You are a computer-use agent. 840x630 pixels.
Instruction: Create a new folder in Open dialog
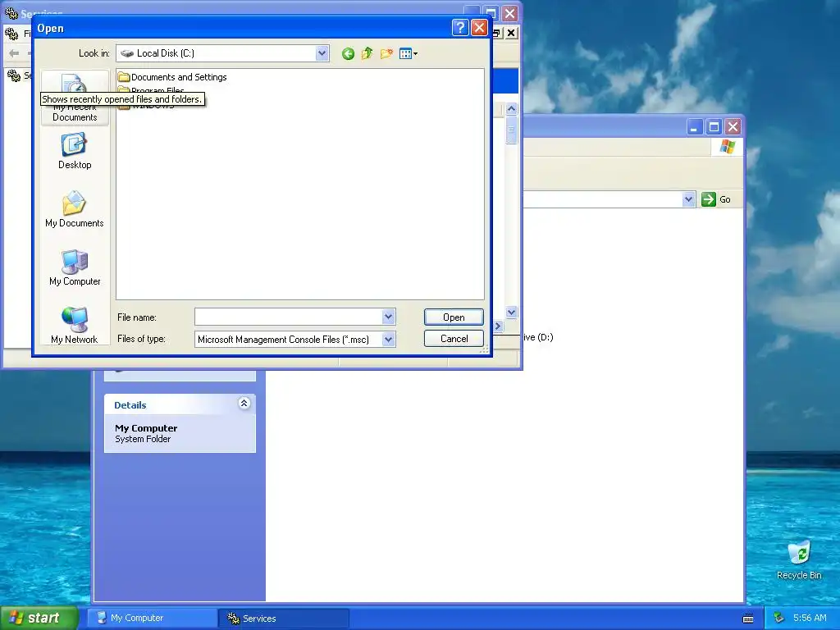(386, 53)
